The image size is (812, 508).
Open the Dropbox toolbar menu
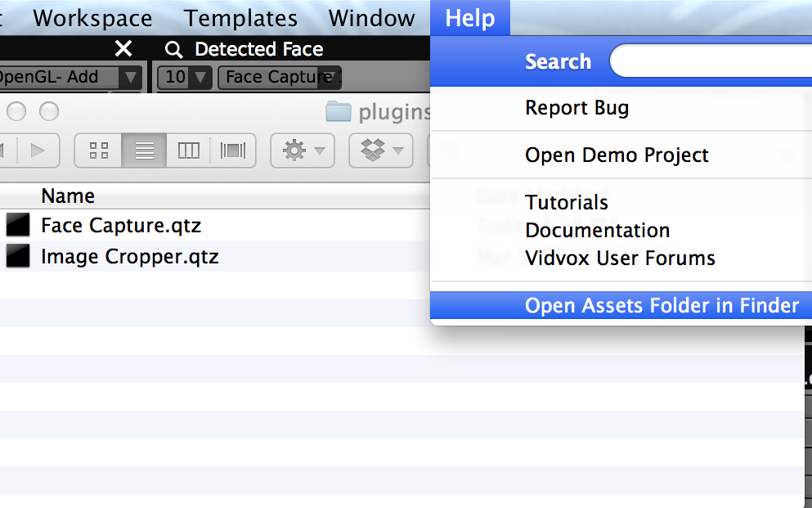[x=381, y=151]
